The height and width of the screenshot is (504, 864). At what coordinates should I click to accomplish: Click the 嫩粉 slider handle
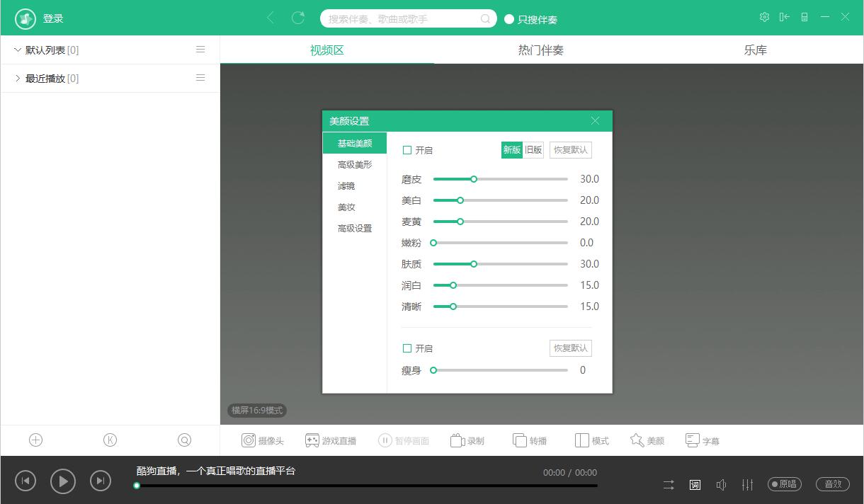tap(433, 243)
